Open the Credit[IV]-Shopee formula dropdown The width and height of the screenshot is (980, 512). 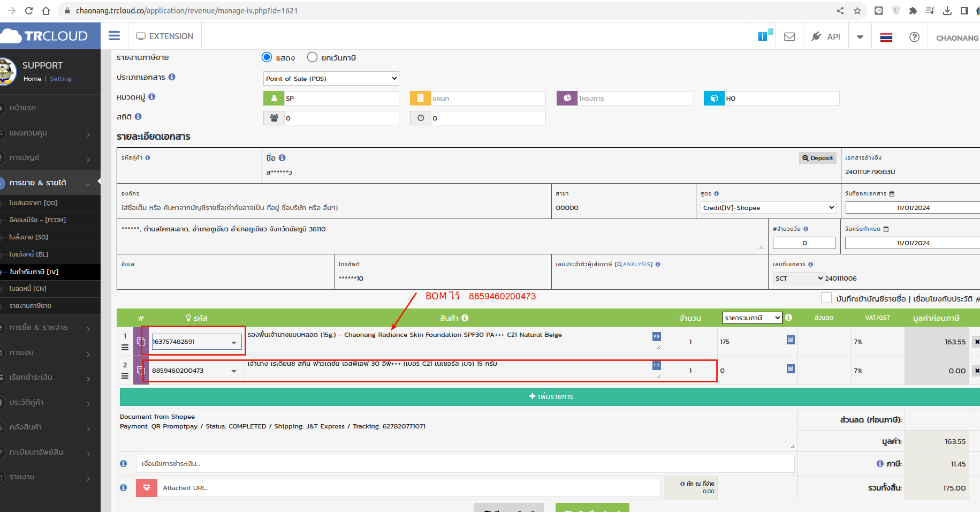tap(768, 208)
